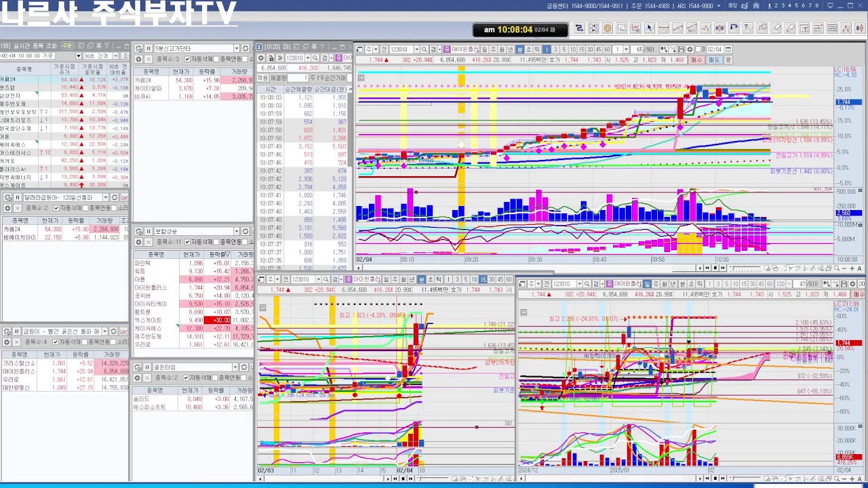868x488 pixels.
Task: Pause the 5봉신고가탄타 real-time search
Action: point(149,49)
